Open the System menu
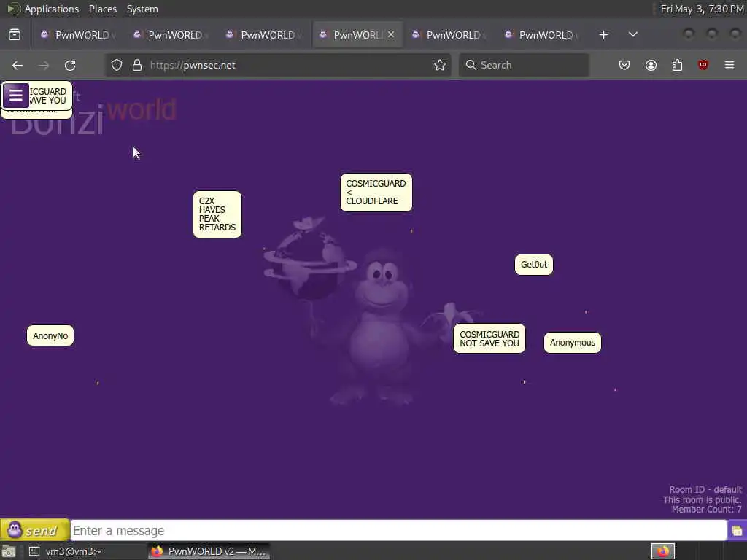Viewport: 747px width, 560px height. point(142,9)
